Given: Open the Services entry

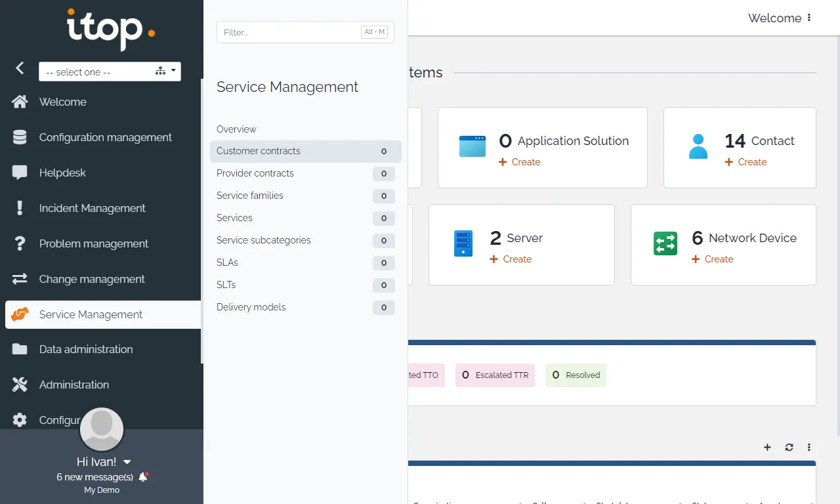Looking at the screenshot, I should [x=306, y=218].
